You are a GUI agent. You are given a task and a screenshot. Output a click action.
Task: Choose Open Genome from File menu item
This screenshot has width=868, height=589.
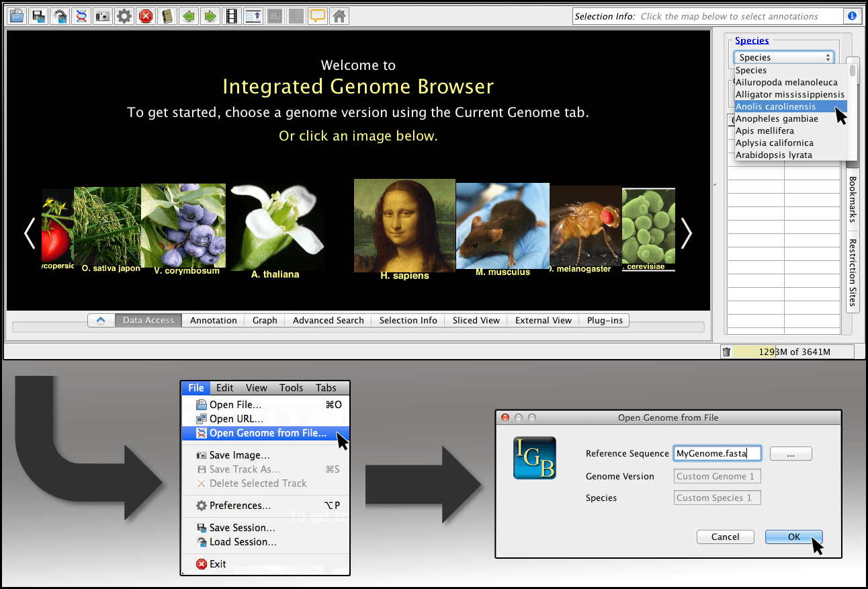[x=267, y=434]
